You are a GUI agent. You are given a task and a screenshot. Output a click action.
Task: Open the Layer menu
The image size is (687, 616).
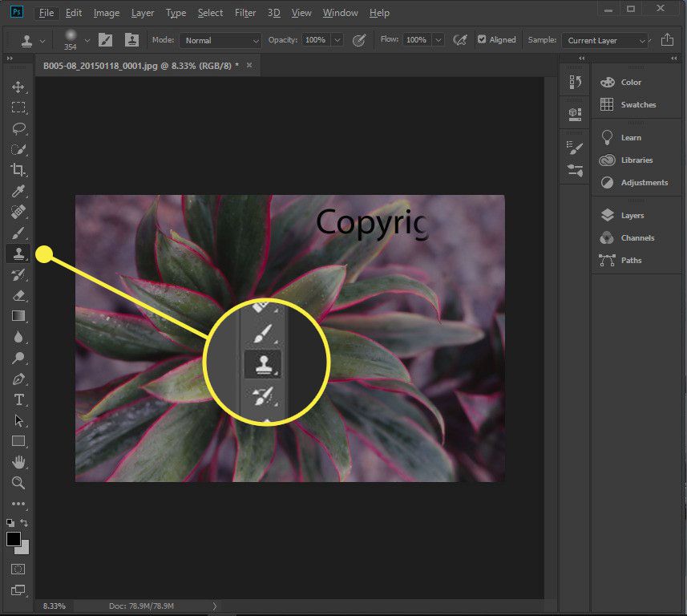(143, 13)
